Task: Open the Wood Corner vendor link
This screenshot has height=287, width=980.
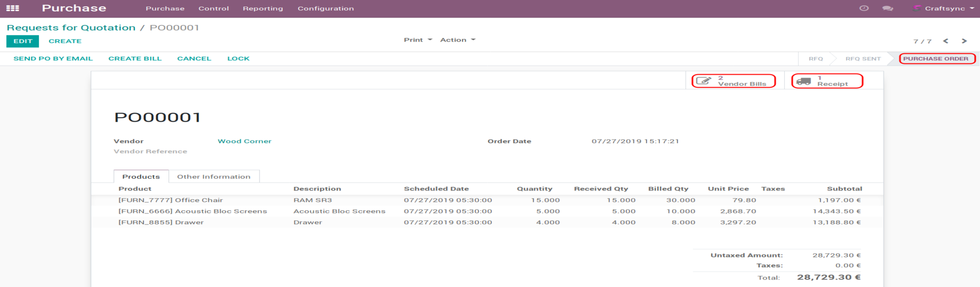Action: coord(244,141)
